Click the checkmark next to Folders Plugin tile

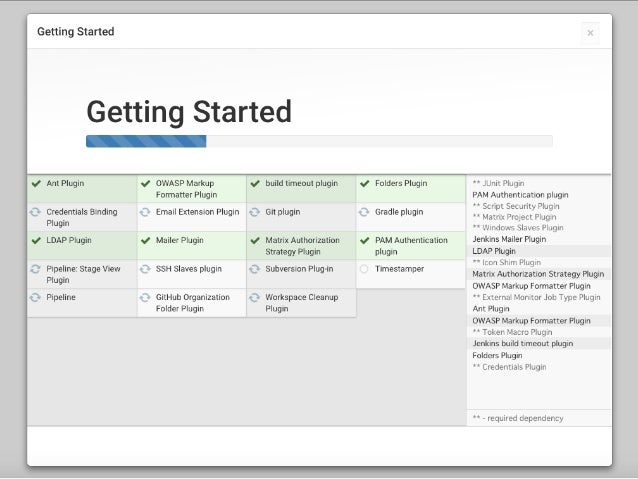[365, 184]
